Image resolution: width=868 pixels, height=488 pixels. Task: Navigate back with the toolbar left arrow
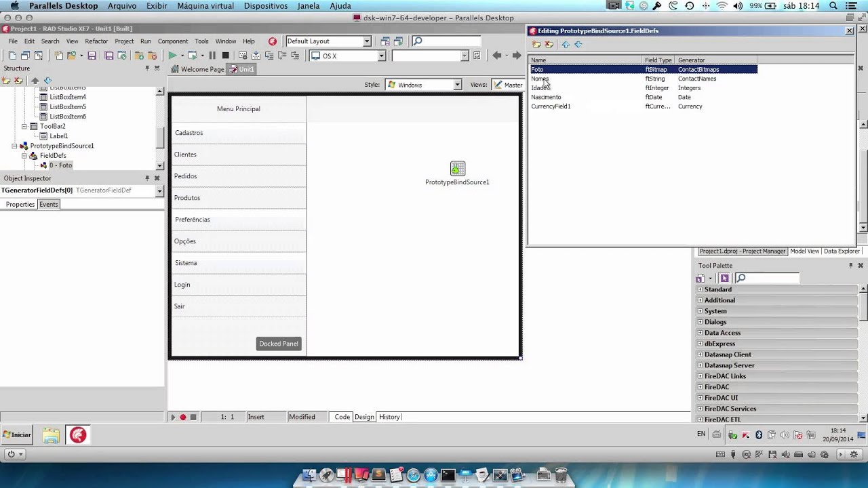497,56
